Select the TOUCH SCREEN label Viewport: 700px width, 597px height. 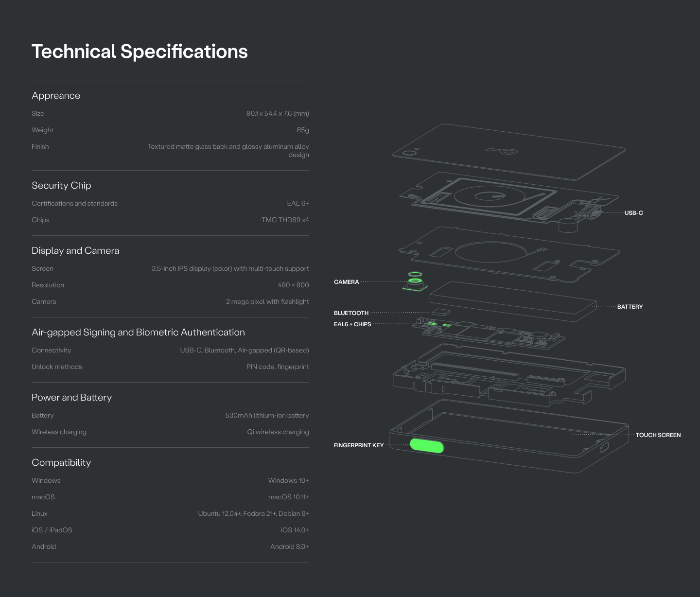point(658,435)
